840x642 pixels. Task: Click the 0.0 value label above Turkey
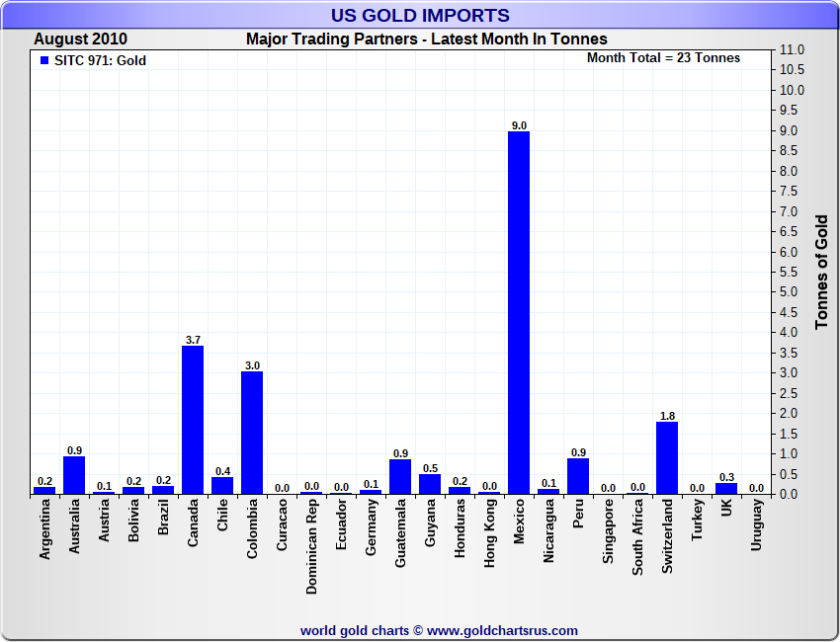pyautogui.click(x=697, y=488)
